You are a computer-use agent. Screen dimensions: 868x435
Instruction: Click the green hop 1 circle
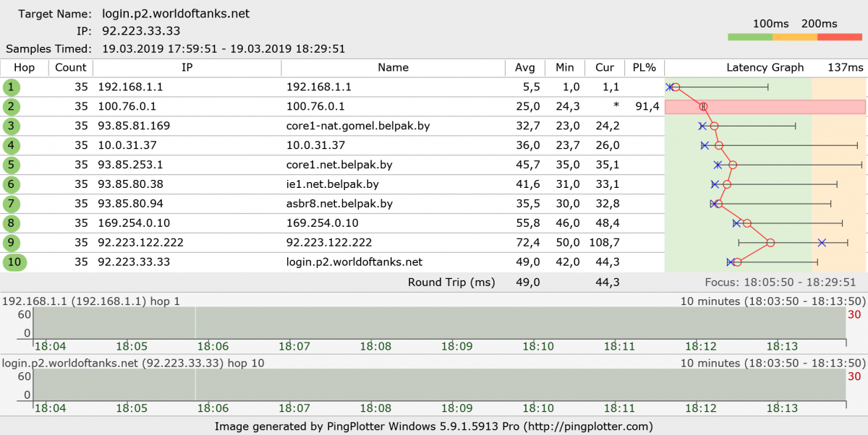(x=11, y=87)
